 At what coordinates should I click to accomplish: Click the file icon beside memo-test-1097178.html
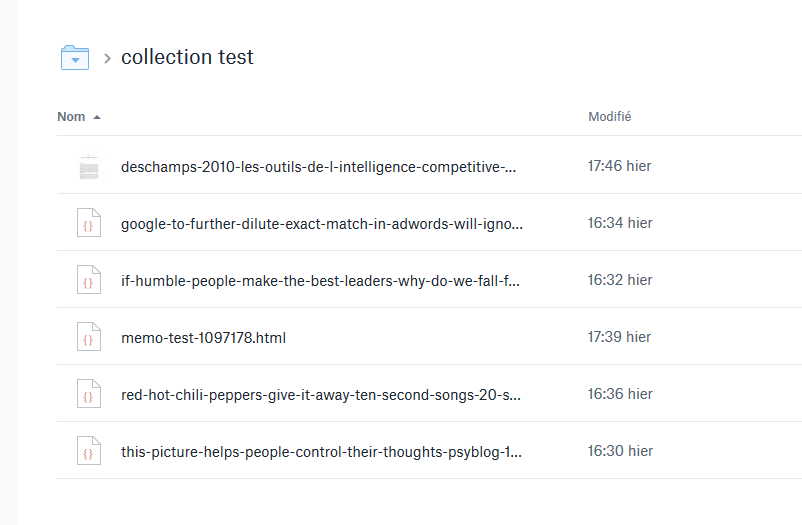(89, 337)
